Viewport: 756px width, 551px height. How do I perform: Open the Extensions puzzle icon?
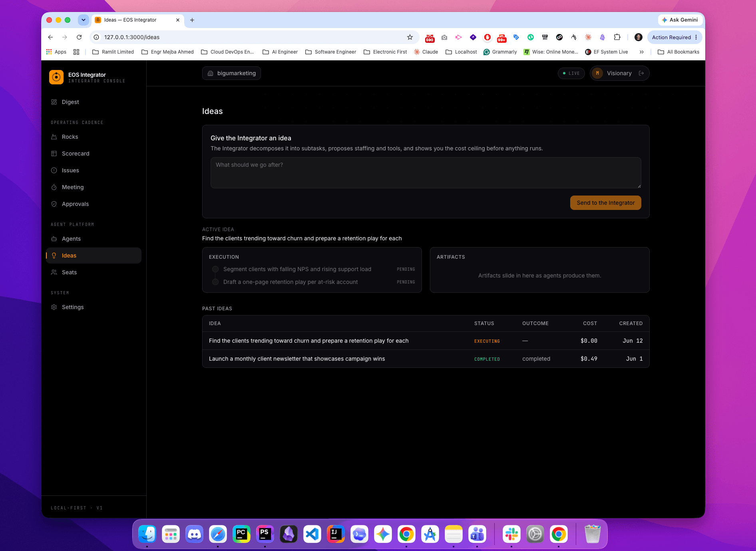click(x=617, y=37)
